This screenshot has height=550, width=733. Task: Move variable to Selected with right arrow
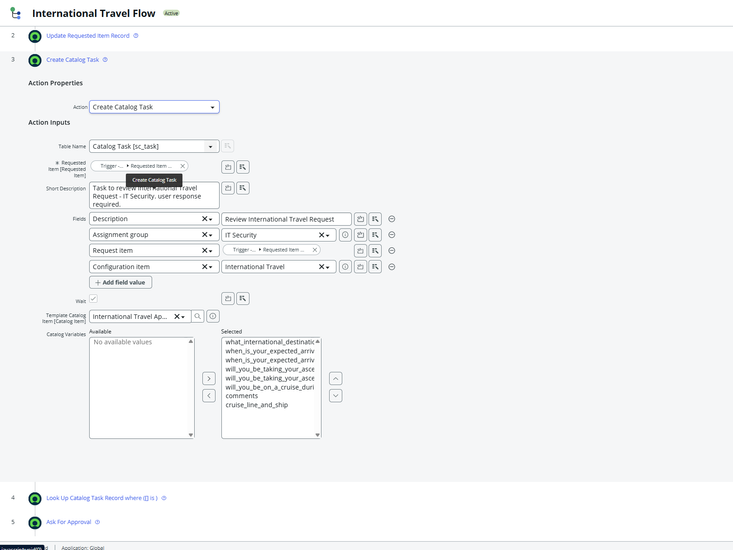coord(208,379)
